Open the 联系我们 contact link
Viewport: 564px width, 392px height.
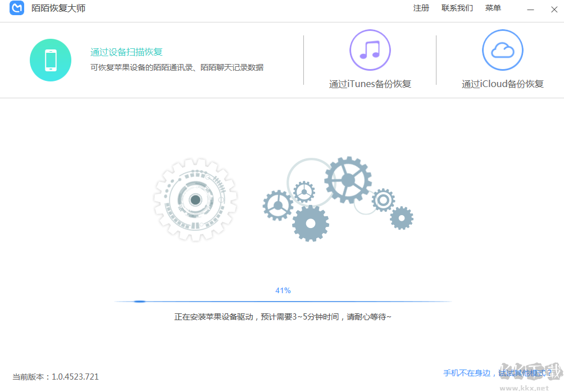(x=457, y=8)
